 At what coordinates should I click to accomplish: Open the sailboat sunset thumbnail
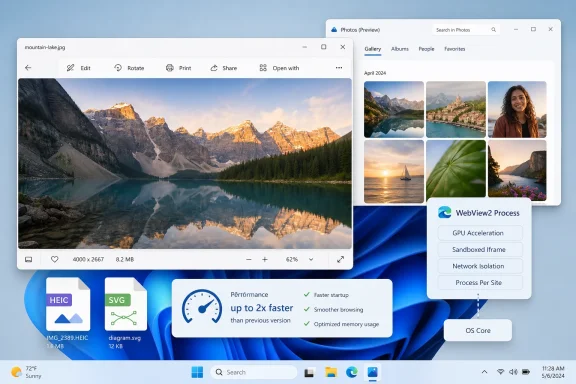[394, 171]
